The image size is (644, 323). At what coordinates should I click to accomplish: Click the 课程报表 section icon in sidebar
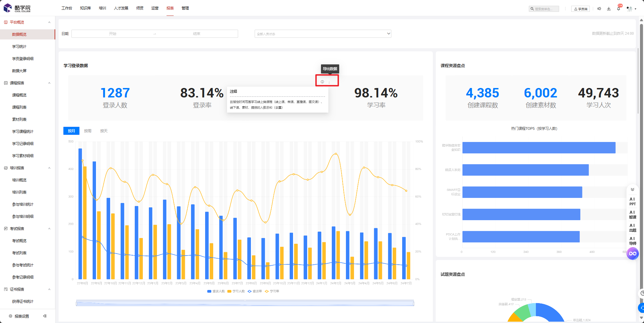pos(6,83)
